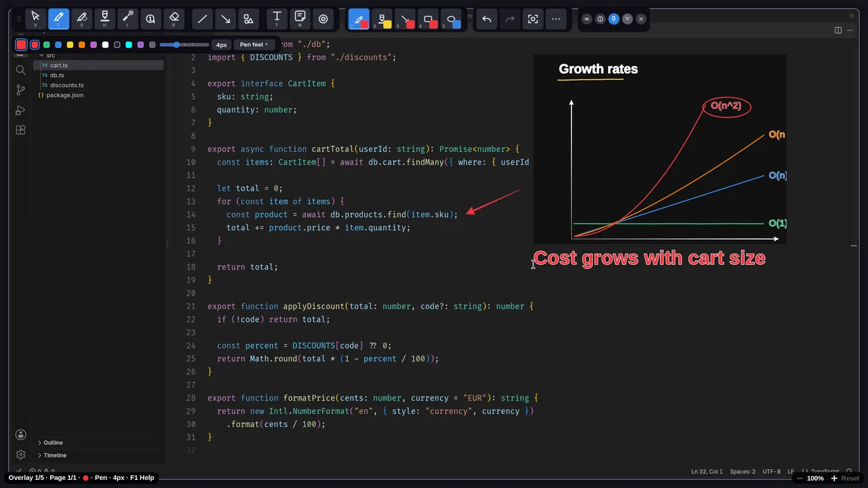This screenshot has width=868, height=488.
Task: Open Run and Debug view
Action: pos(20,110)
